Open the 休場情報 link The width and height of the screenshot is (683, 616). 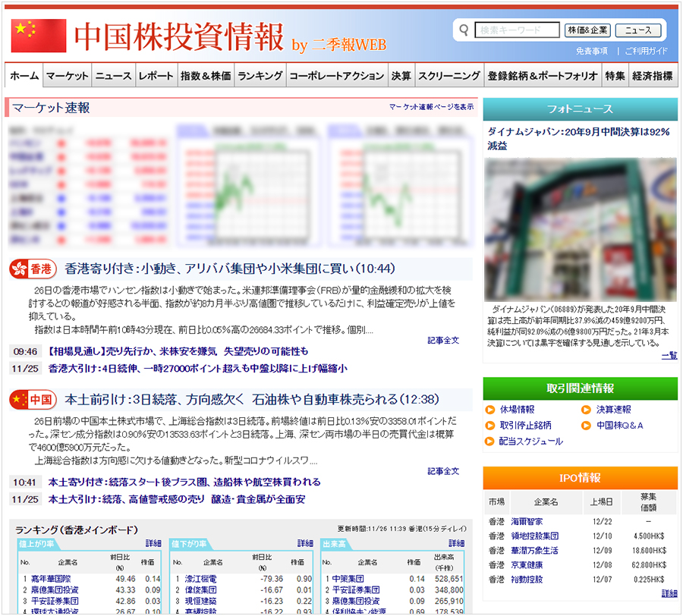(517, 410)
